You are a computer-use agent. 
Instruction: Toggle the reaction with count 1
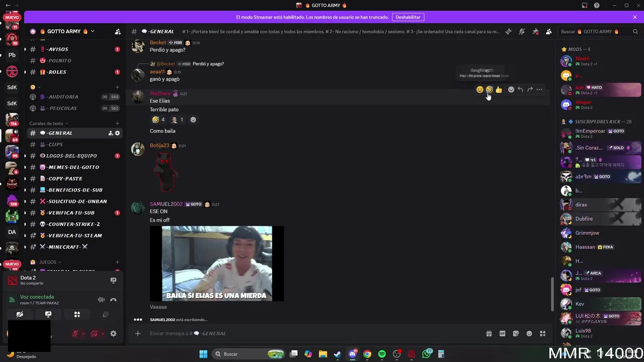click(x=177, y=120)
